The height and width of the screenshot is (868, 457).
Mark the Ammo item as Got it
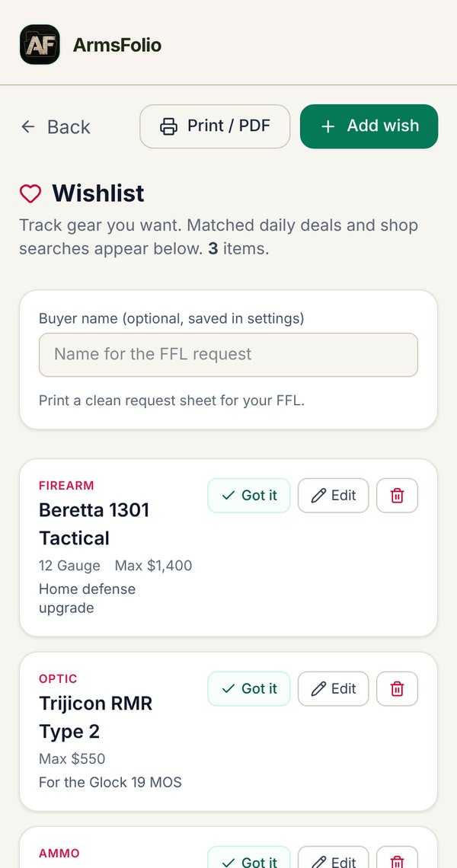click(x=249, y=858)
